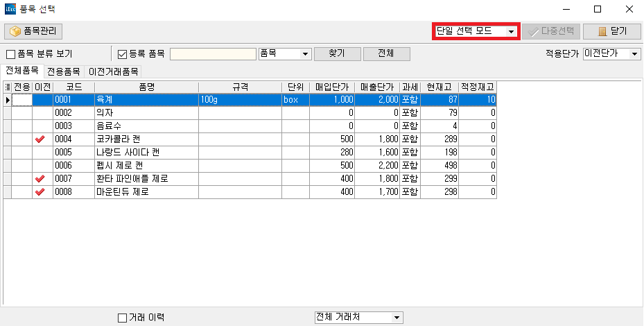The height and width of the screenshot is (326, 644).
Task: Uncheck the 등록 품목 checkbox
Action: pos(123,54)
